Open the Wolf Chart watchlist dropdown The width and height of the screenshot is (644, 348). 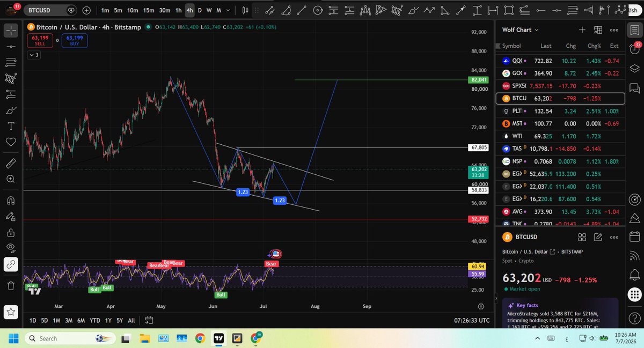(x=521, y=30)
